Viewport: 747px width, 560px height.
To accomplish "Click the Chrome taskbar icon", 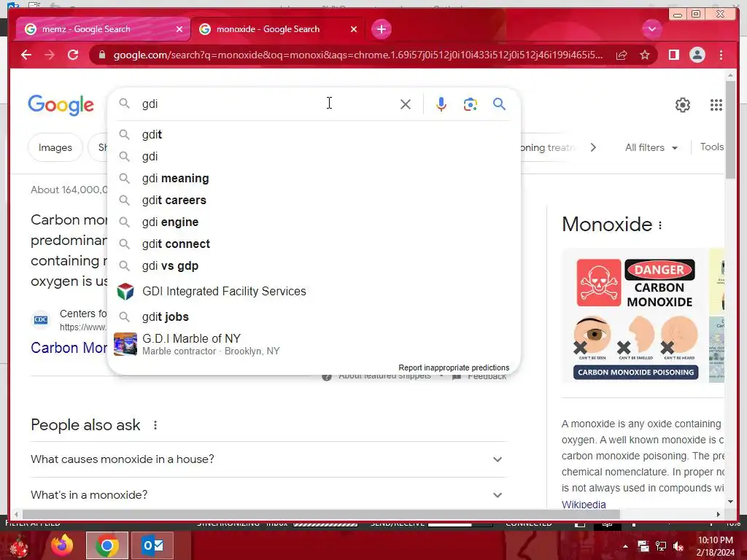I will 107,545.
